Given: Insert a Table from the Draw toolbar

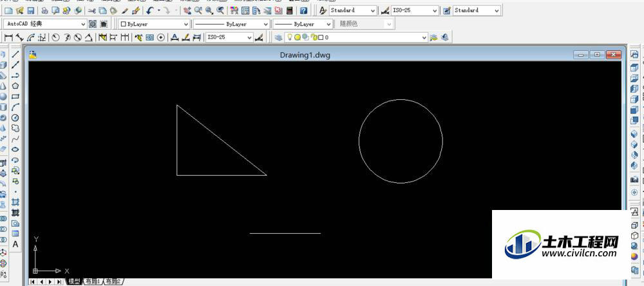Looking at the screenshot, I should pos(15,233).
